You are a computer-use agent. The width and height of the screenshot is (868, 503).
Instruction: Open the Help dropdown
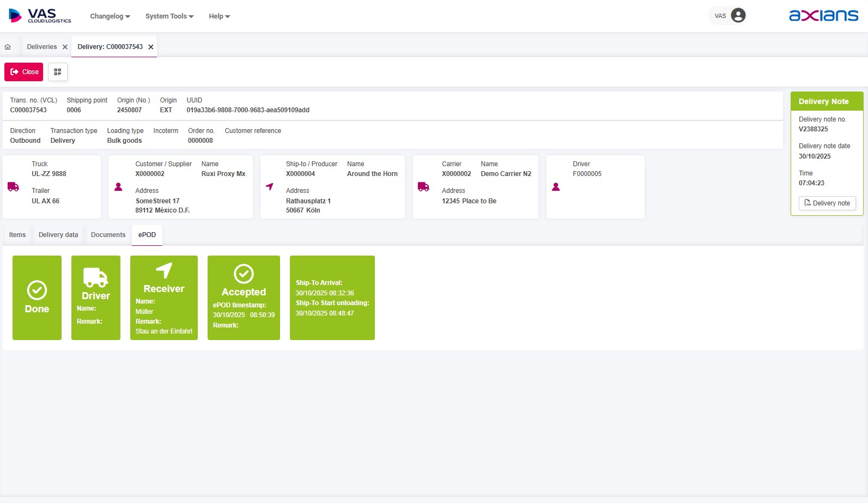tap(219, 16)
